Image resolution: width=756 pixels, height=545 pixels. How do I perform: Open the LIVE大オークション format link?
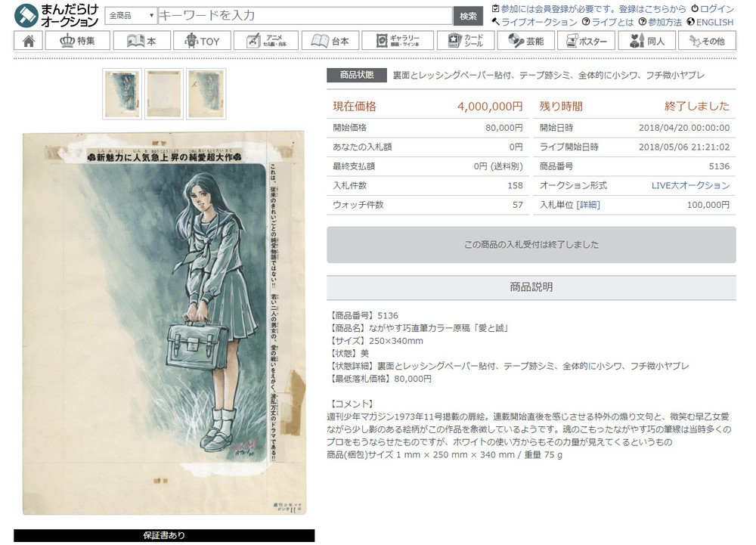click(x=690, y=185)
